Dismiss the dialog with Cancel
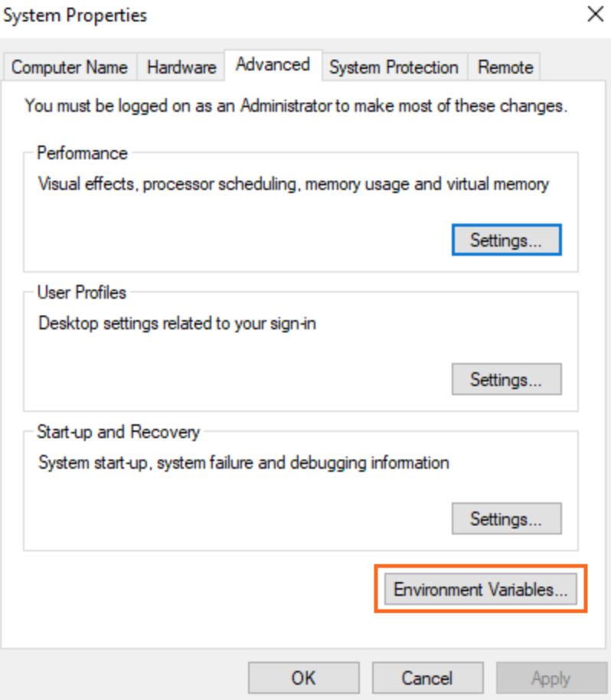 point(427,678)
